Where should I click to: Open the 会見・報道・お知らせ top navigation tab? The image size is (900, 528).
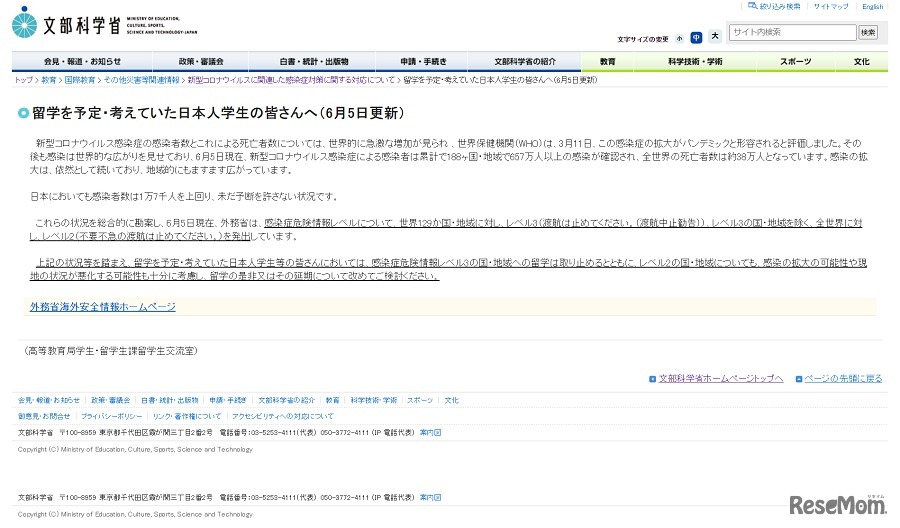click(x=82, y=61)
